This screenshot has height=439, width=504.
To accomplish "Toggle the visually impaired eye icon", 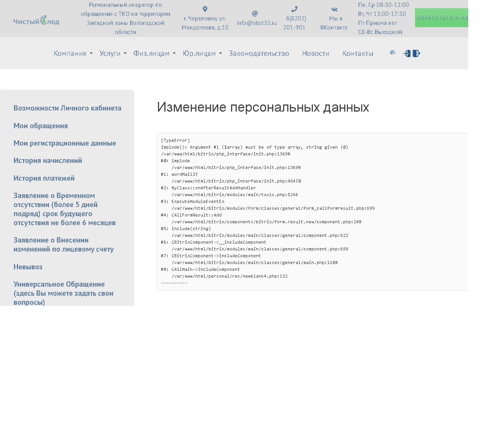I will (392, 53).
